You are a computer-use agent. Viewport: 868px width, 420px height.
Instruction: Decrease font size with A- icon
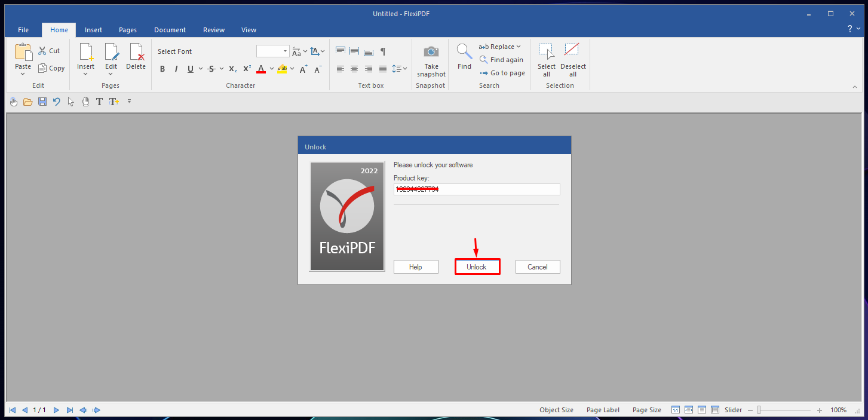point(318,69)
